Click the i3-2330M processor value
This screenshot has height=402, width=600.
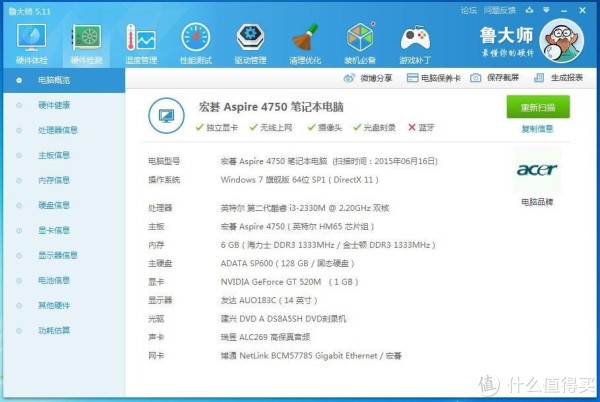click(x=305, y=208)
